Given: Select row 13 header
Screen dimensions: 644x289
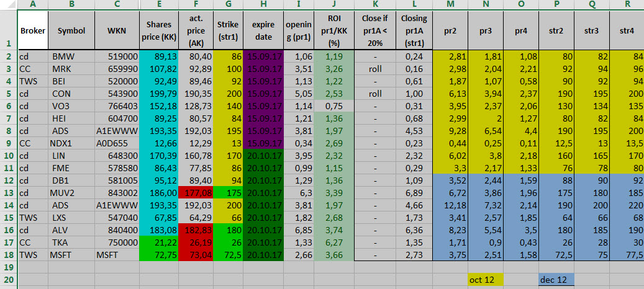Looking at the screenshot, I should (9, 192).
